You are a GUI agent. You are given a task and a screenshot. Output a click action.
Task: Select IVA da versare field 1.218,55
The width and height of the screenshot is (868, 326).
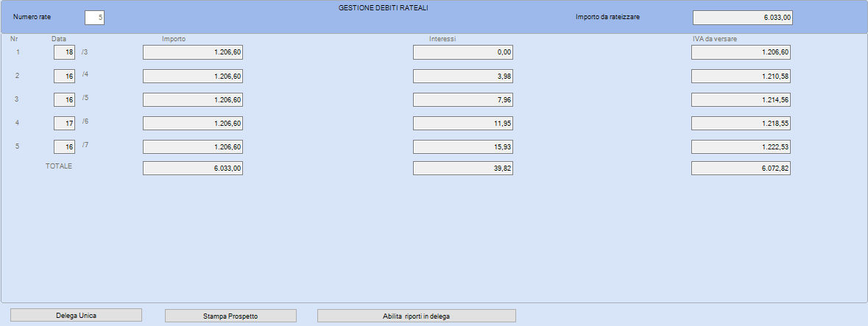pos(741,124)
